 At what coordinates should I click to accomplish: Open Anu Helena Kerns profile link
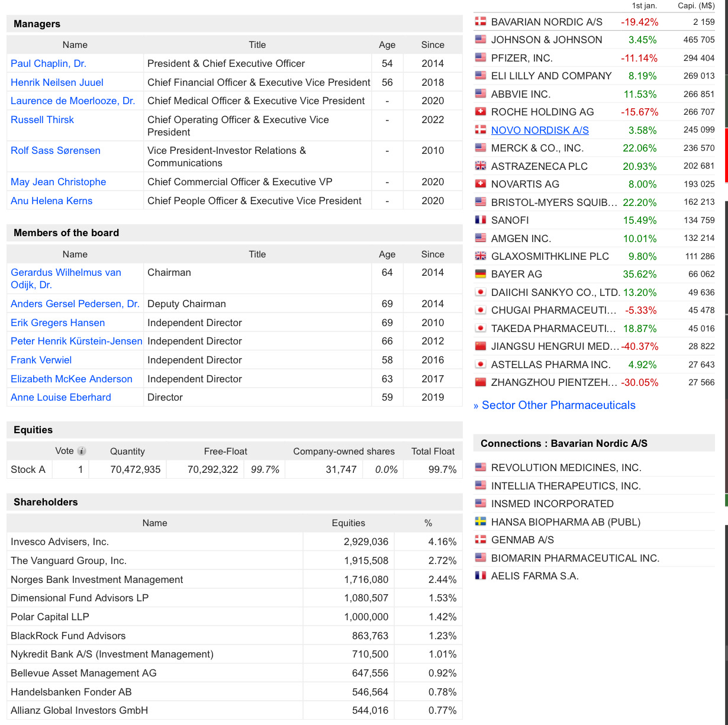pos(51,201)
